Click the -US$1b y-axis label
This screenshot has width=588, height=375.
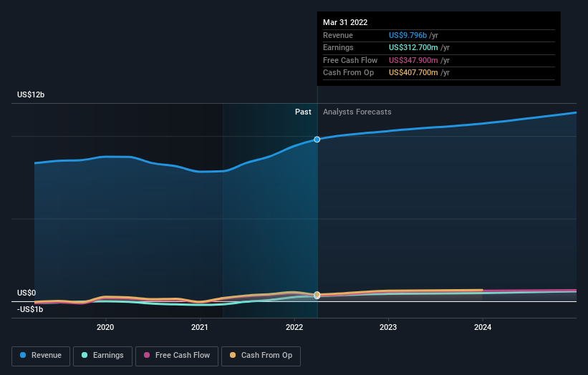pos(30,309)
